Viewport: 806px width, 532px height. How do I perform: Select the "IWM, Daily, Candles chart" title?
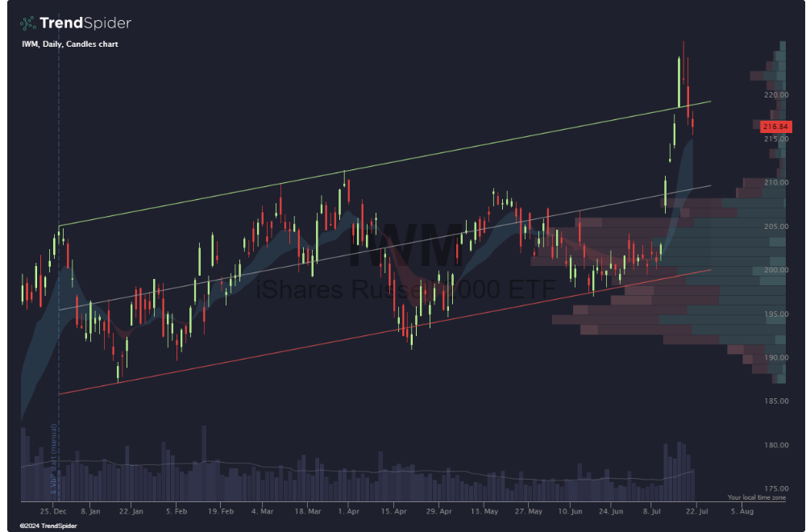point(70,44)
